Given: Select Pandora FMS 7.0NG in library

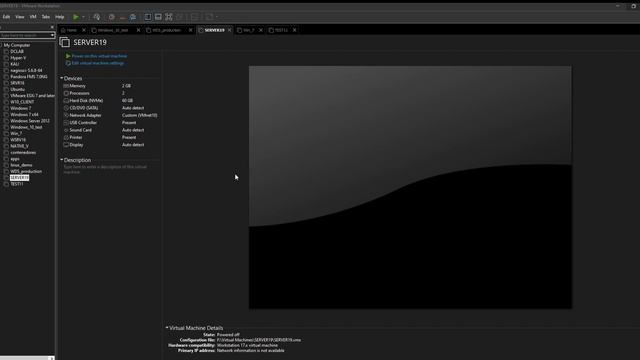Looking at the screenshot, I should (29, 77).
